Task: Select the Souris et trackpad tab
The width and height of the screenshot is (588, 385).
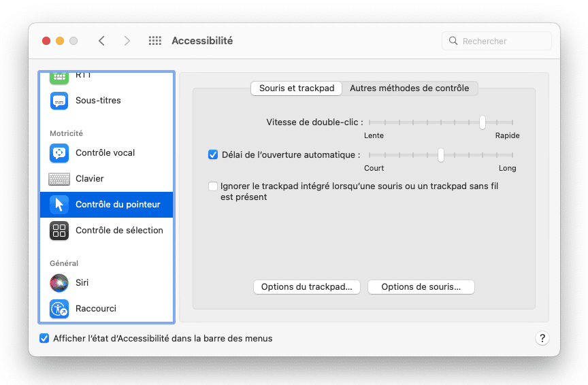Action: [x=297, y=88]
